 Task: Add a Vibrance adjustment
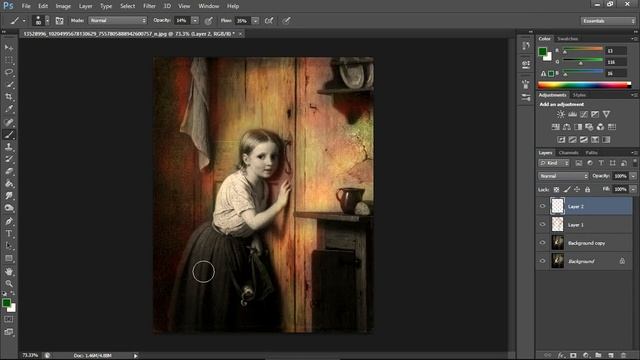[x=606, y=114]
